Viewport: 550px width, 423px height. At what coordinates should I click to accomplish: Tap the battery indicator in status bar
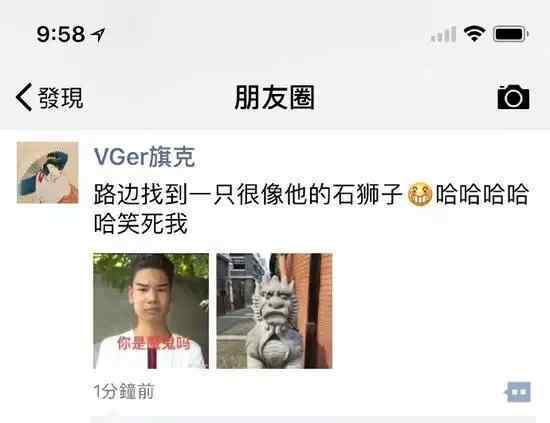tap(511, 34)
